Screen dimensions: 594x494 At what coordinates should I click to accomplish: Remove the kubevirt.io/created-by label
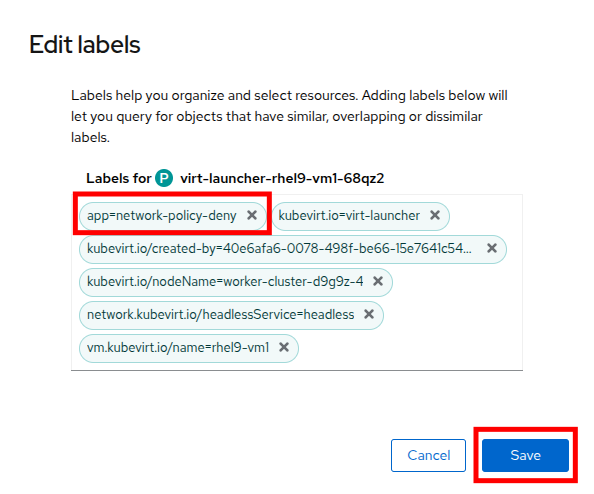492,248
